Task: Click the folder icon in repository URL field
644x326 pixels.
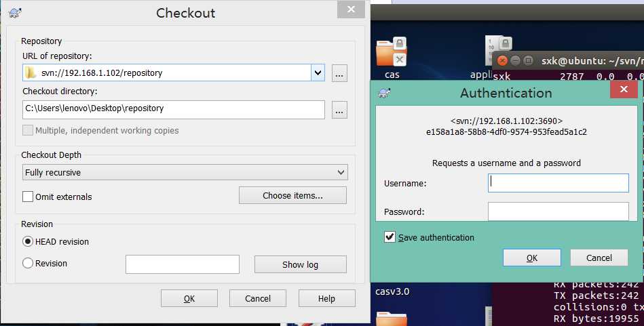Action: [31, 73]
